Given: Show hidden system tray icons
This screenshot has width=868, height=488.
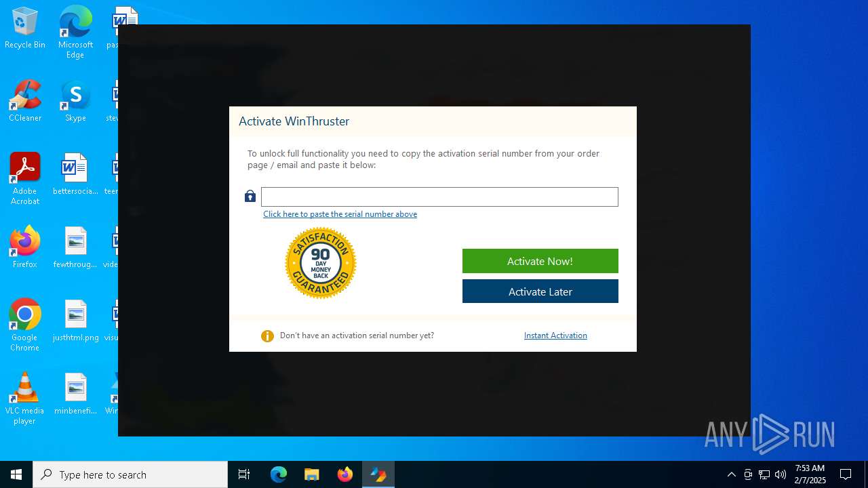Looking at the screenshot, I should tap(731, 474).
